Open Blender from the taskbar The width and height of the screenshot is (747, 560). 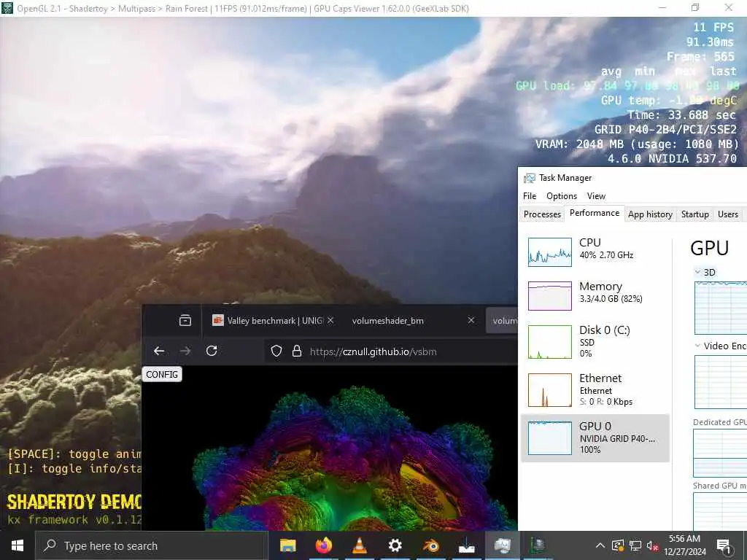coord(430,545)
